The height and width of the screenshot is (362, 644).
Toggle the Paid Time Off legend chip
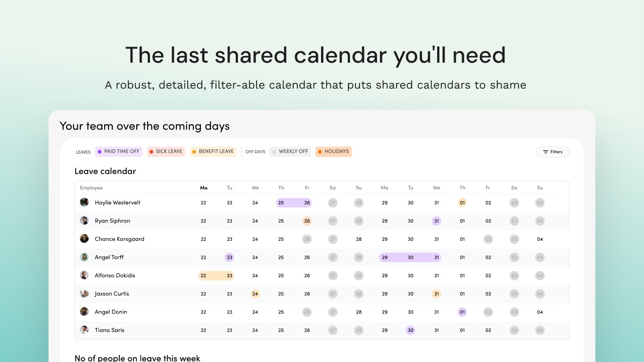pos(118,151)
